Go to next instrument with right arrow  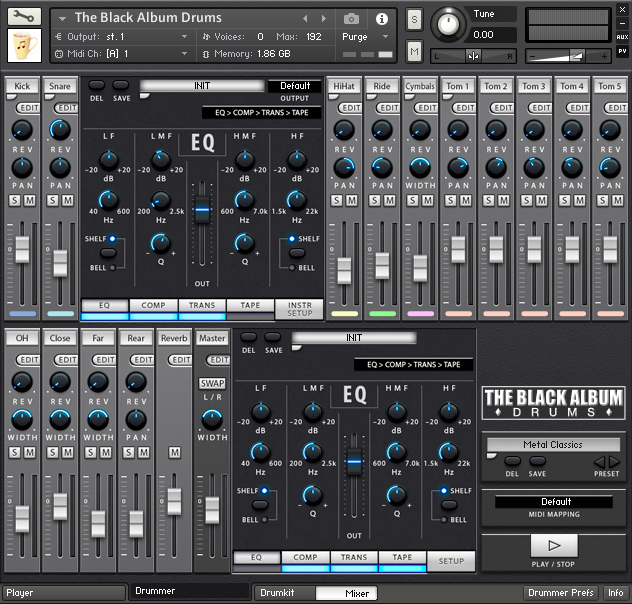point(323,19)
